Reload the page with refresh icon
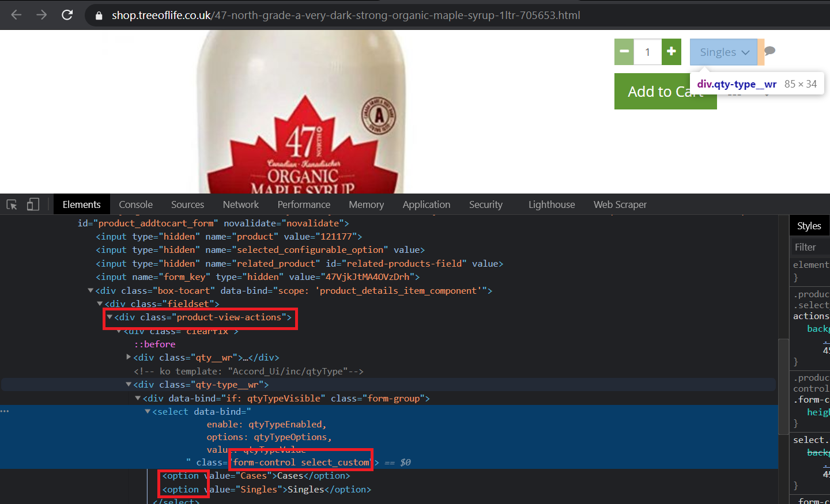Screen dimensions: 830x504 [x=67, y=15]
